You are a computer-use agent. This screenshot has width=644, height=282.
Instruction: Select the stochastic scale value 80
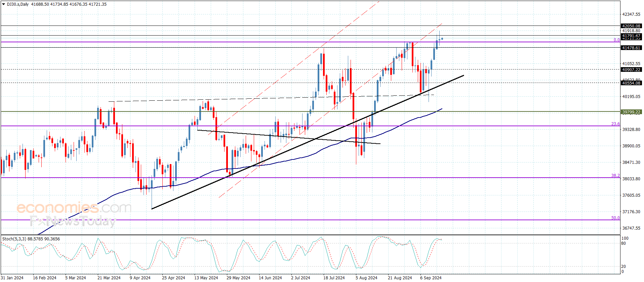[x=624, y=243]
